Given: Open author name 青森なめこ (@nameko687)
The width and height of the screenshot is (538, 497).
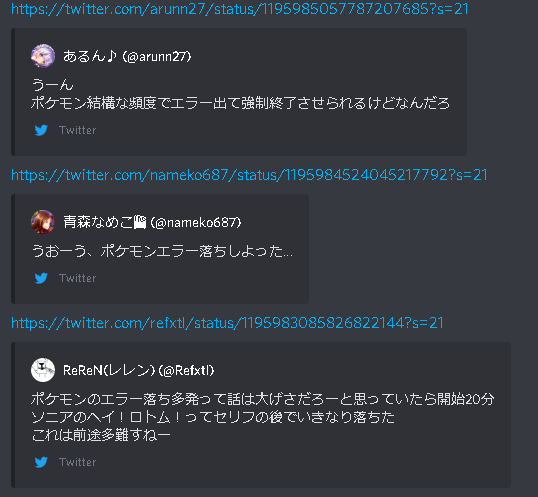Looking at the screenshot, I should (152, 222).
